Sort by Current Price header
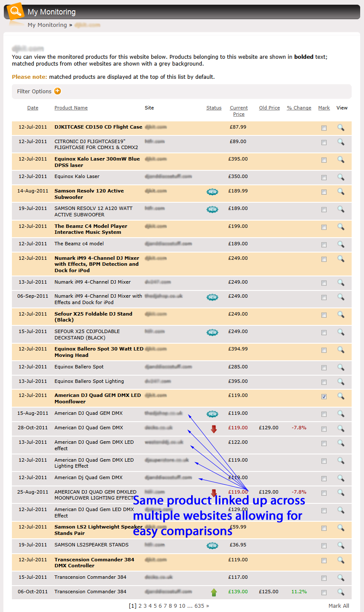Viewport: 364px width, 612px height. click(239, 111)
